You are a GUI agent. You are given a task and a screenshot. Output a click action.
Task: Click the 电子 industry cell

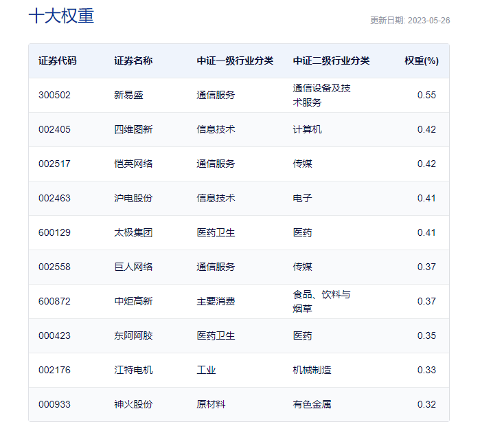tap(302, 198)
